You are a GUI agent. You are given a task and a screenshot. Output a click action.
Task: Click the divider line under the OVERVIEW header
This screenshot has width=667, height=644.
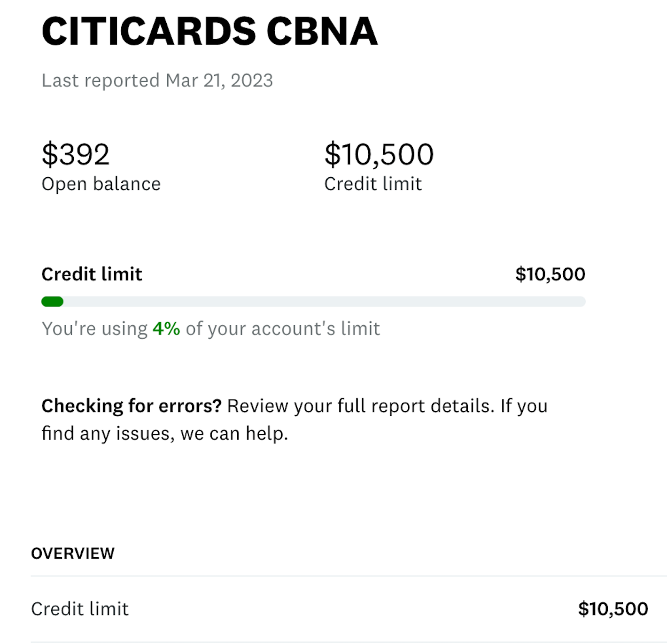point(349,576)
